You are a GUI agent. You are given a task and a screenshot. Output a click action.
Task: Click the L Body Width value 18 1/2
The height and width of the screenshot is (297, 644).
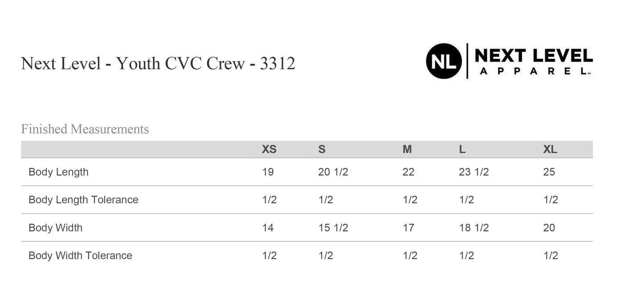coord(474,228)
